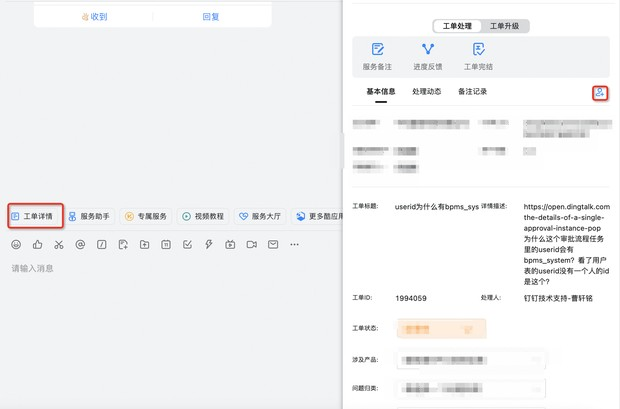Open 服务大厅 service hall
The image size is (620, 409).
260,216
